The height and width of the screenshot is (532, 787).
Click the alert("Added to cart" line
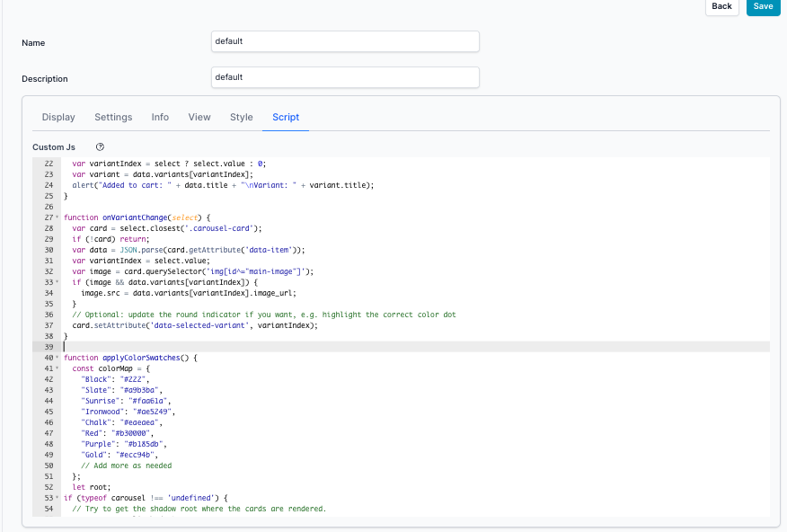pos(224,185)
